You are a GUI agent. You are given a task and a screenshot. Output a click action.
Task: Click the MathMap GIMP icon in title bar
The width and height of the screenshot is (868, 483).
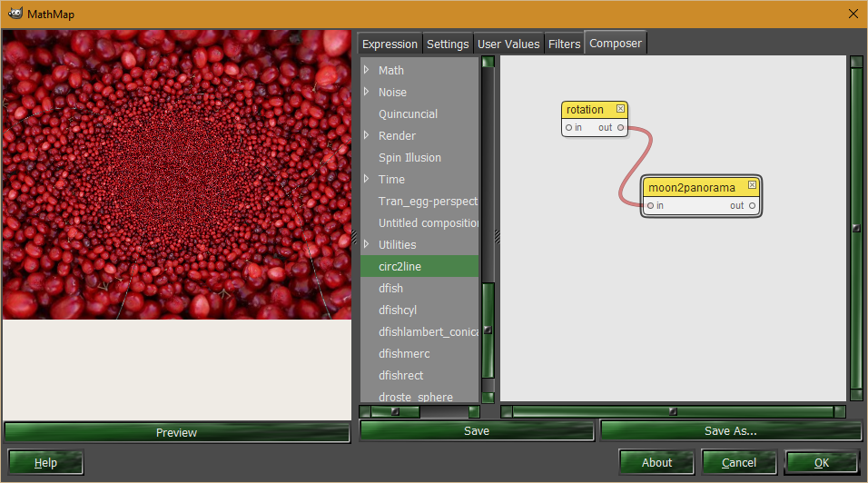point(15,14)
